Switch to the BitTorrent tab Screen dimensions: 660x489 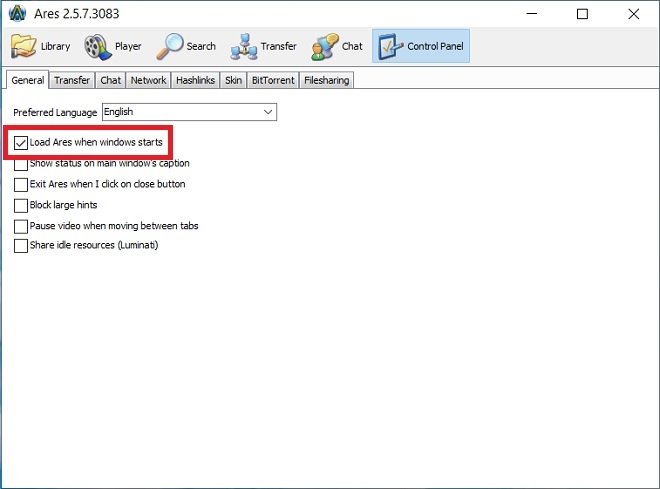pyautogui.click(x=273, y=80)
